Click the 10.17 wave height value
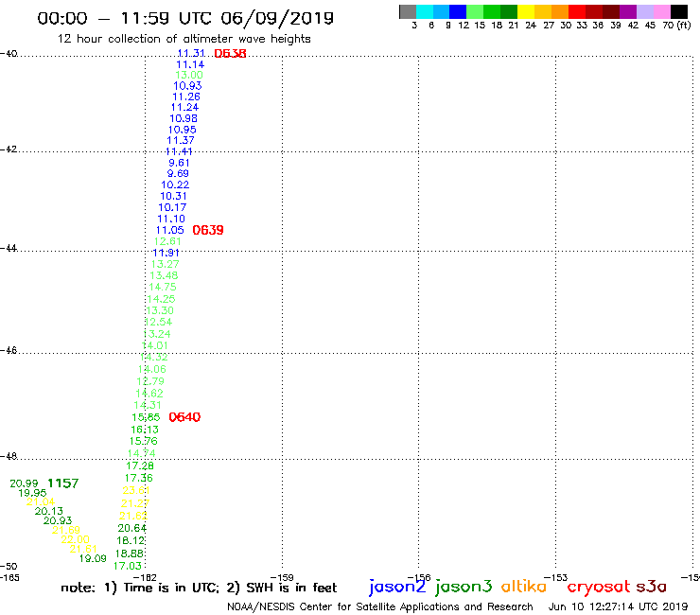This screenshot has height=615, width=700. tap(172, 207)
